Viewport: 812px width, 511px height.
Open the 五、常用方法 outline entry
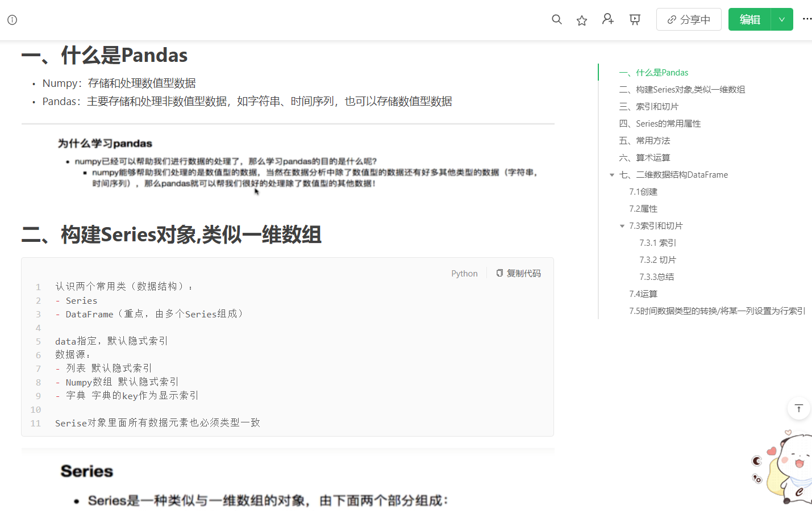click(x=645, y=140)
